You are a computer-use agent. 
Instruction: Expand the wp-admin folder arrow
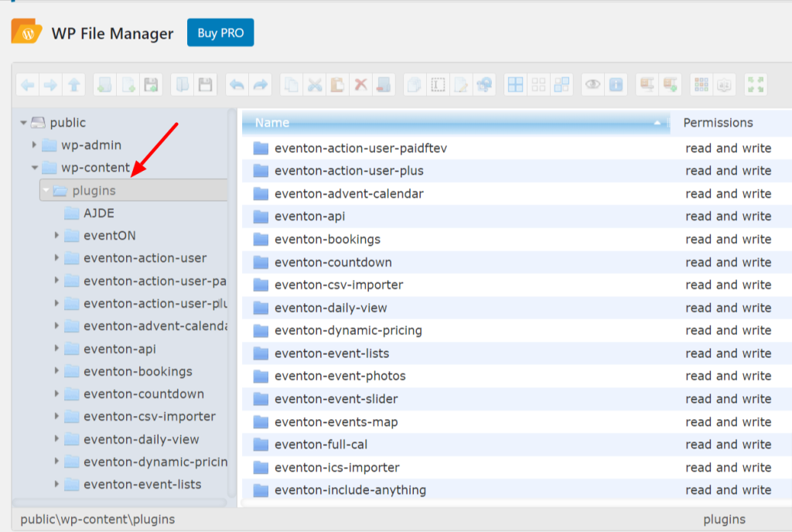point(34,145)
